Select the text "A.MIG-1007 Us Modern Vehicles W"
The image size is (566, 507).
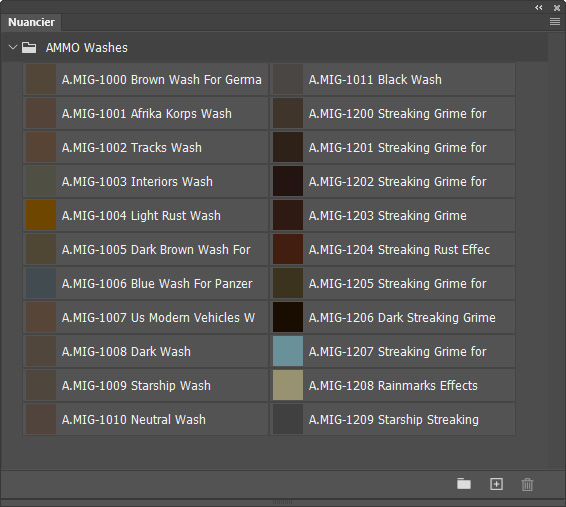[x=158, y=317]
